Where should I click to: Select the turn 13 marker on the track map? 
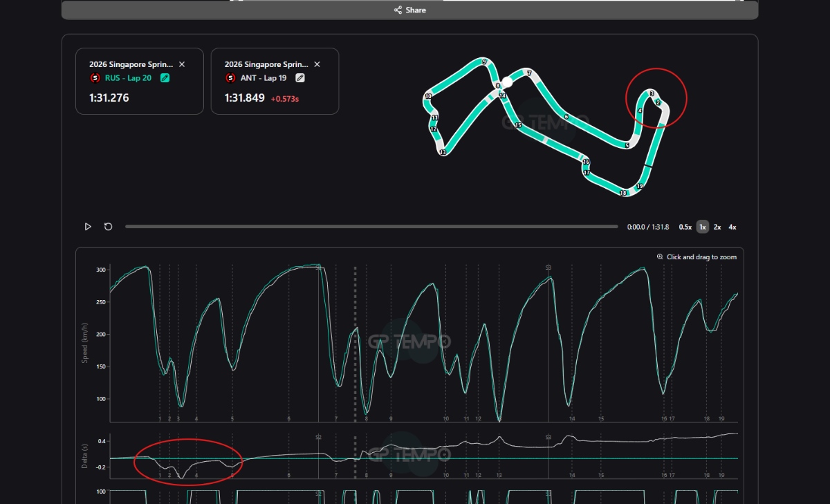(x=443, y=151)
